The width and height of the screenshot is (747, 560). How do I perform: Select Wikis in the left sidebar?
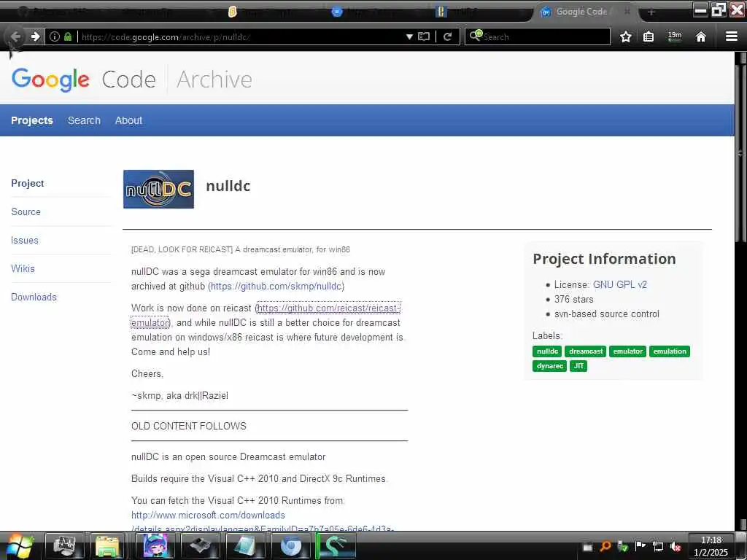click(x=23, y=268)
